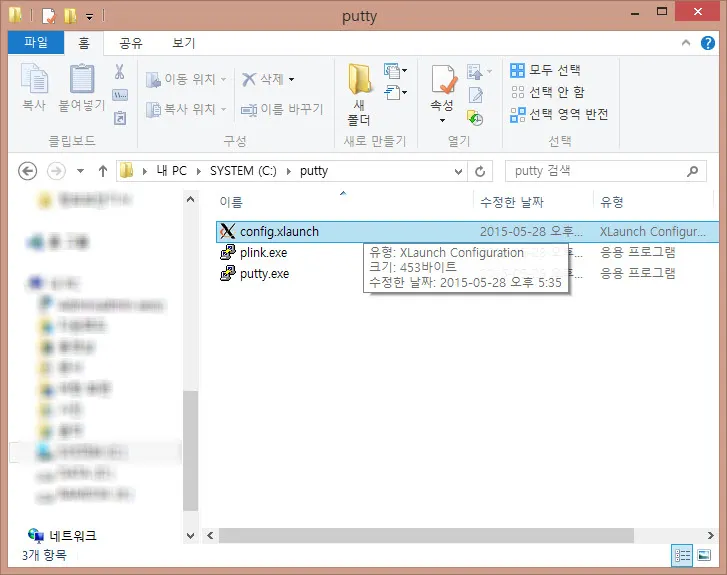
Task: Click Rename (이름 바꾸기) in ribbon
Action: 282,109
